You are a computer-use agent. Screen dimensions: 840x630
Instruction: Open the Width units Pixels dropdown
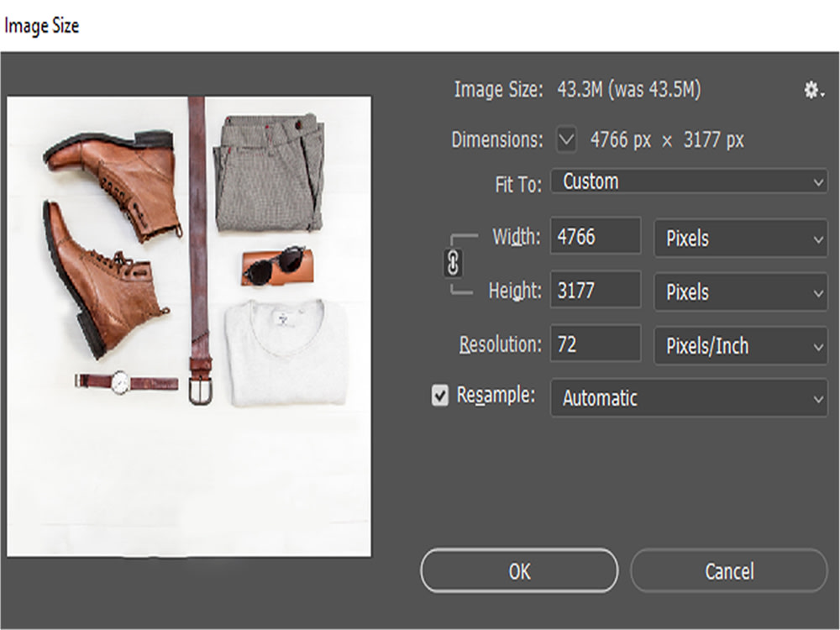[741, 239]
